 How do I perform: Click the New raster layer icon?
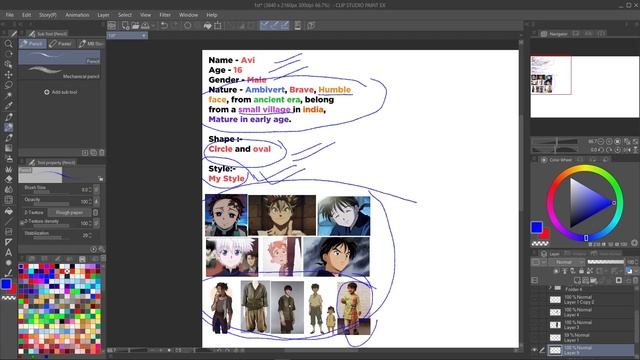[x=577, y=280]
